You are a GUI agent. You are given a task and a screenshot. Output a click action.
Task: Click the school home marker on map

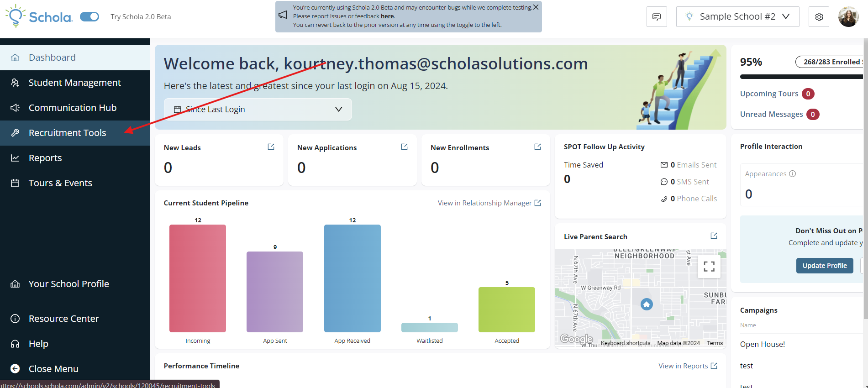point(647,304)
